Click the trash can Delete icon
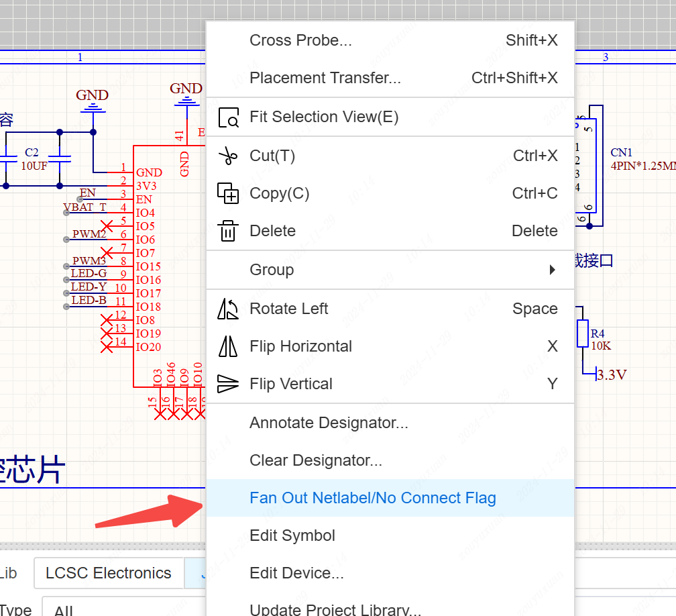 point(228,231)
